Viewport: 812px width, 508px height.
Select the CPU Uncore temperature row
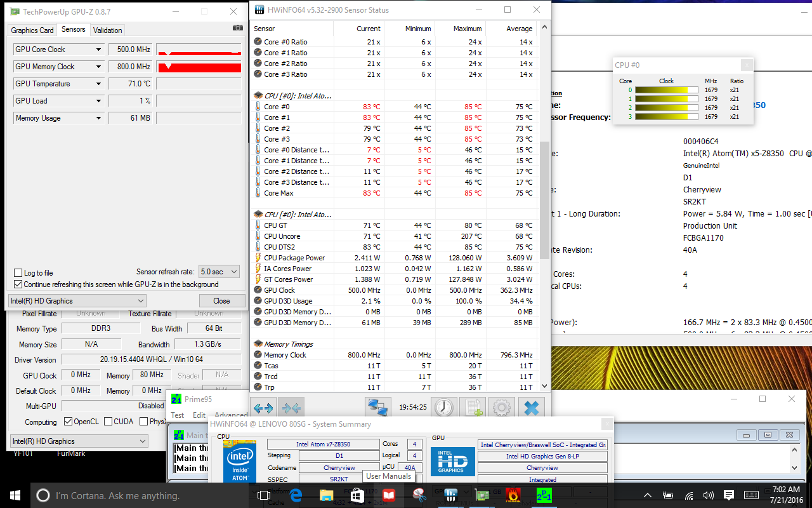(x=394, y=236)
